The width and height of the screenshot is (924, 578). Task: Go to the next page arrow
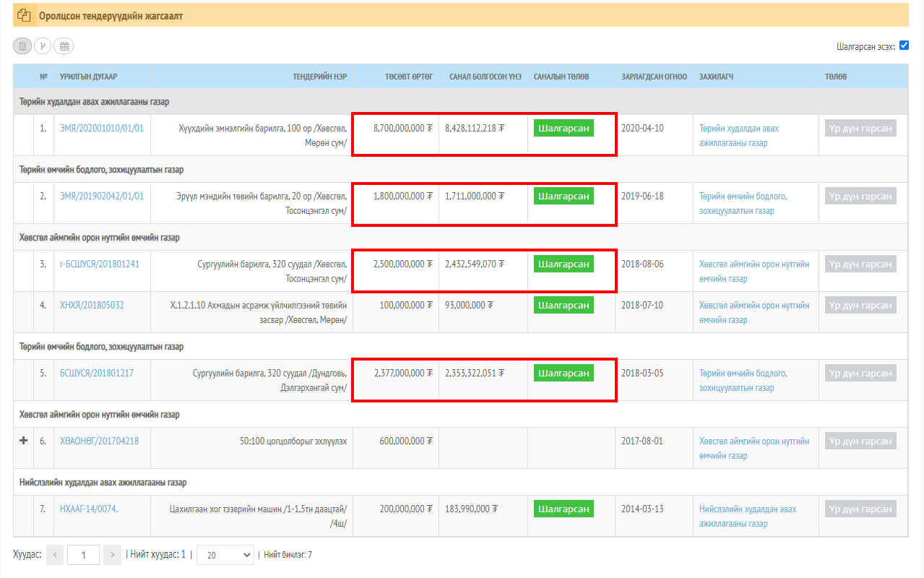[112, 555]
